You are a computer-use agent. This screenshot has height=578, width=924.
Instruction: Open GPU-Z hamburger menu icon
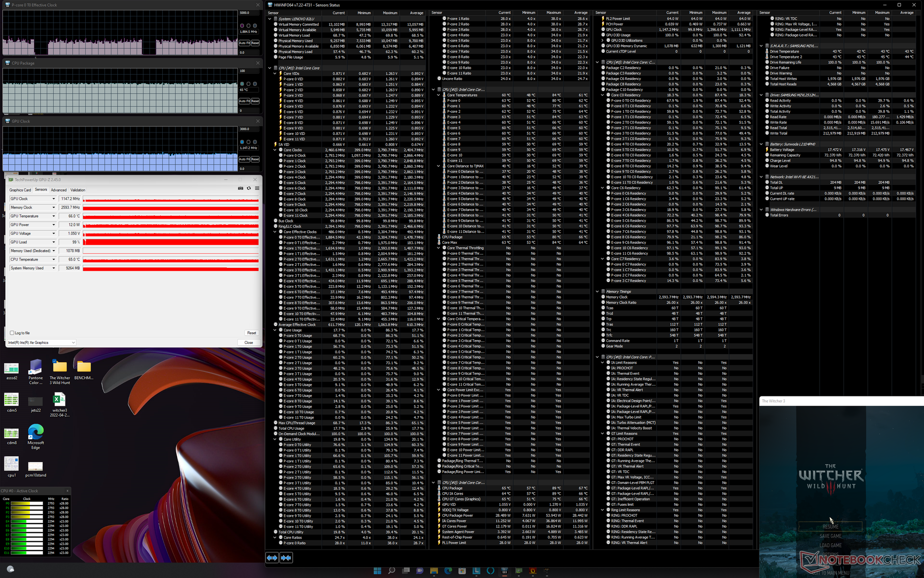coord(257,188)
